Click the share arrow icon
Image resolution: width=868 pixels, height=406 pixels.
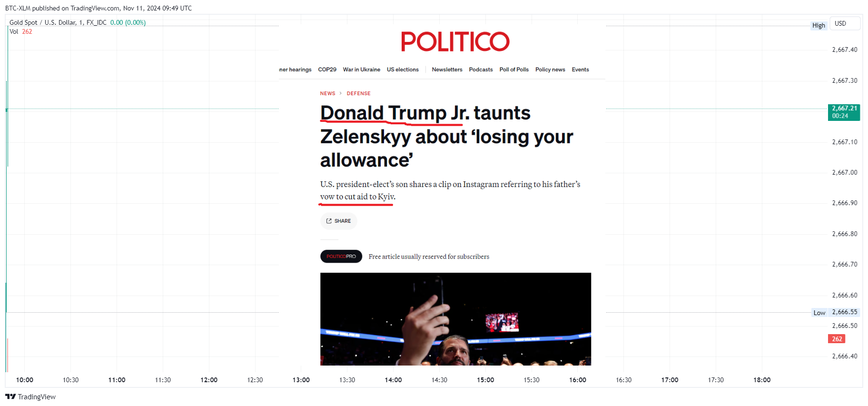point(329,221)
